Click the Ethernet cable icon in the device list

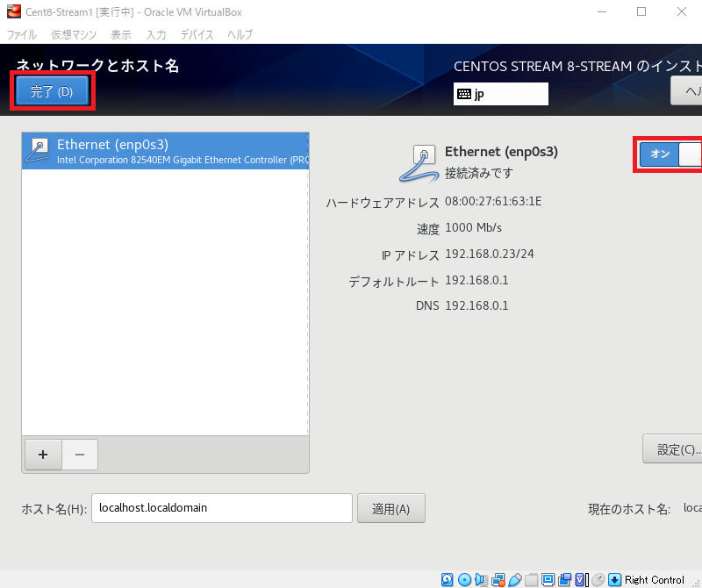point(39,150)
